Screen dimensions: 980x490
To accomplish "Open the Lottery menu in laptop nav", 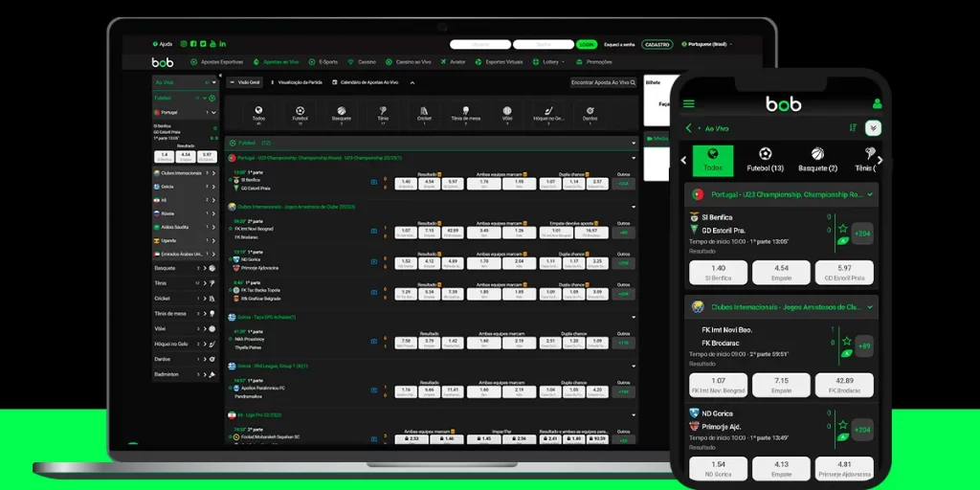I will point(548,62).
